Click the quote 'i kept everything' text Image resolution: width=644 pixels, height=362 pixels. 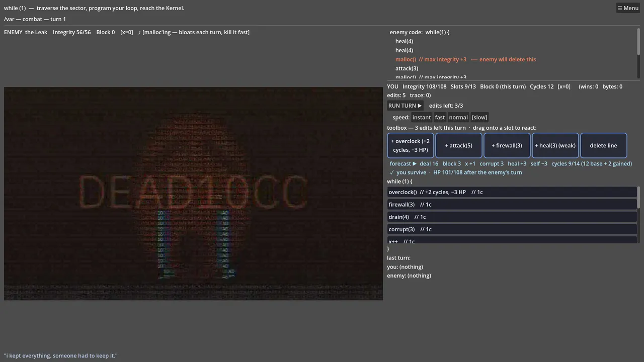(x=61, y=355)
